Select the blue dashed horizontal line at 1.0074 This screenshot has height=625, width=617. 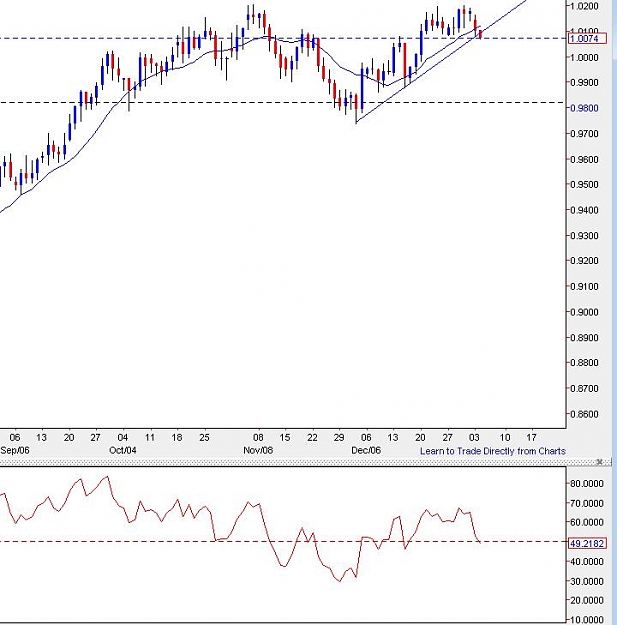pyautogui.click(x=283, y=38)
